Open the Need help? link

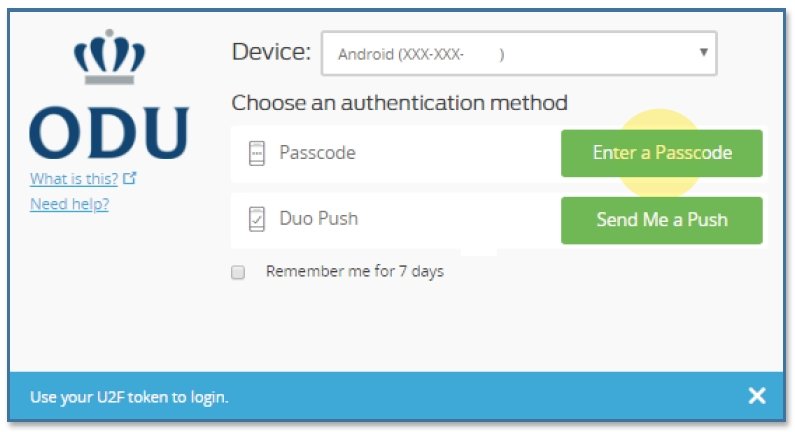click(69, 204)
